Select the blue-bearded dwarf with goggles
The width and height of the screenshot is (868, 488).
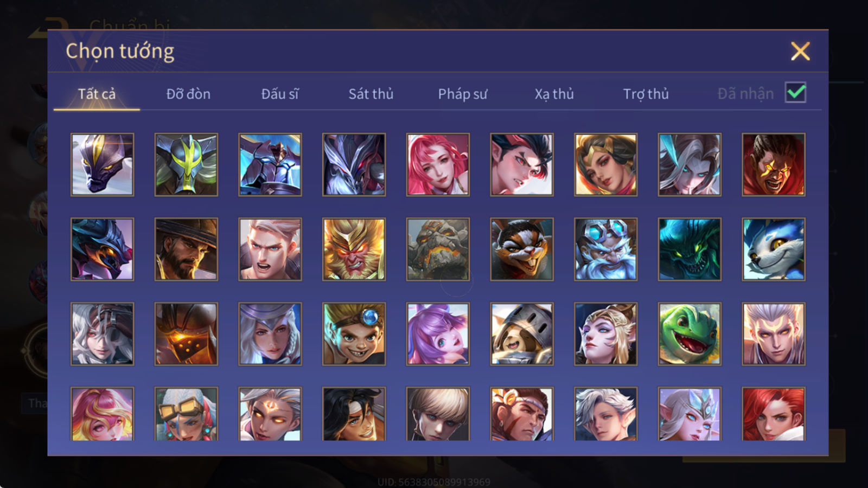[605, 249]
